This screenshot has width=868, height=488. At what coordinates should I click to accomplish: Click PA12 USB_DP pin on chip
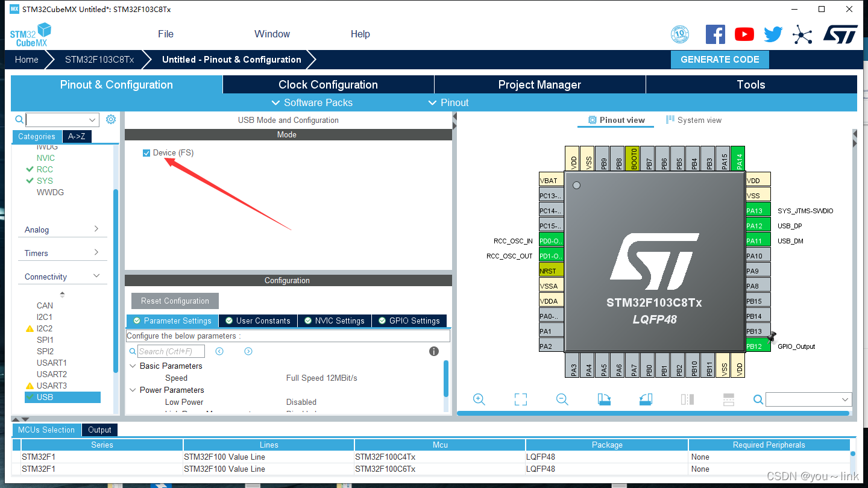pos(758,226)
